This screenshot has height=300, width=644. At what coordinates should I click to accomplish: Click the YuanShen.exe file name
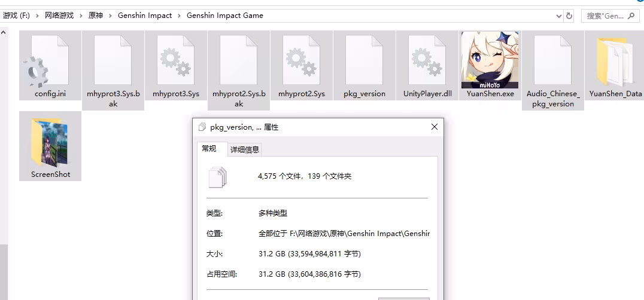tap(490, 94)
